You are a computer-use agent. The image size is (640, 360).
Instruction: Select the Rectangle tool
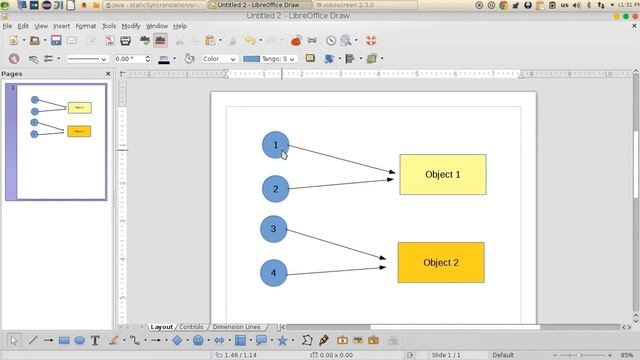64,340
